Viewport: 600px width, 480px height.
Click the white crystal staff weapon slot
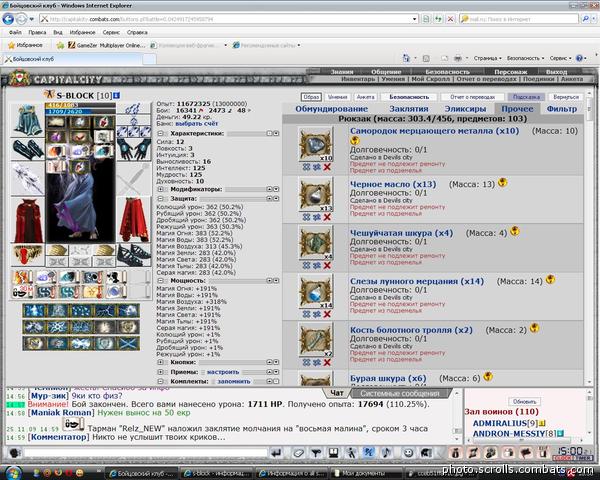(28, 180)
